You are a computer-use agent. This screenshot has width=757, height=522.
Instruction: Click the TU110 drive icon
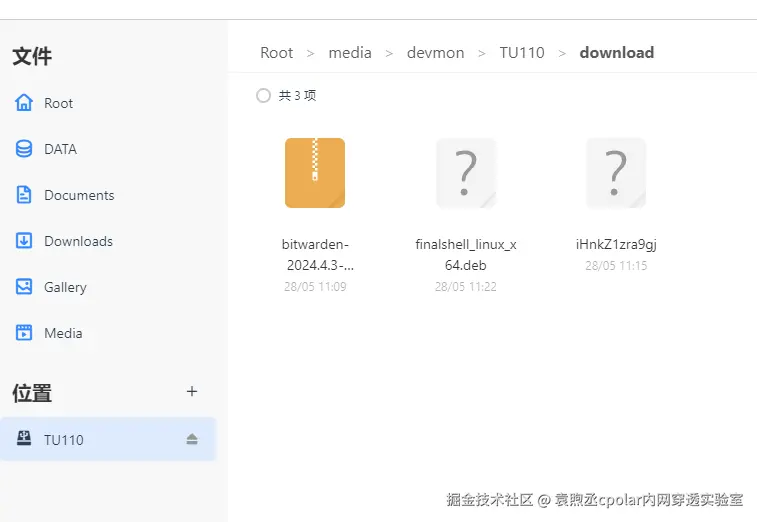[24, 438]
